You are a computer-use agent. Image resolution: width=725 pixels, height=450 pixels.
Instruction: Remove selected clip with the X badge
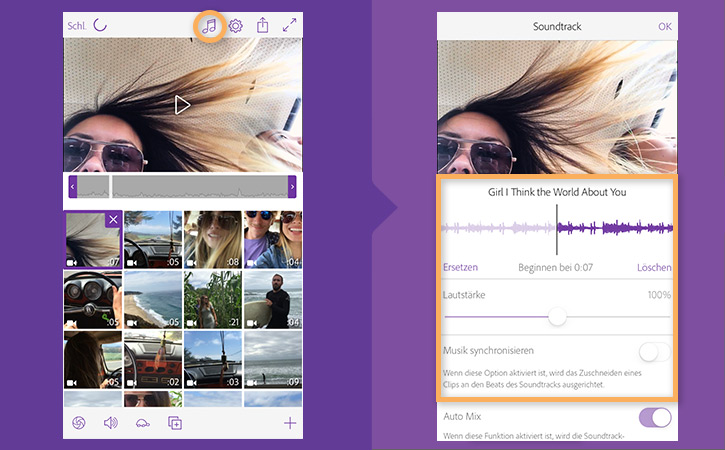113,219
